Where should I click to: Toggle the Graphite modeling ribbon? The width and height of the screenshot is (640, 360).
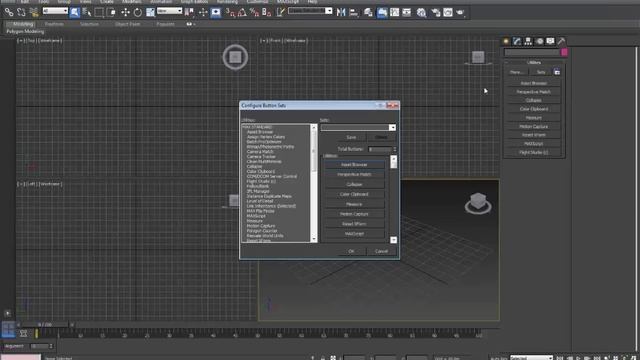click(382, 12)
